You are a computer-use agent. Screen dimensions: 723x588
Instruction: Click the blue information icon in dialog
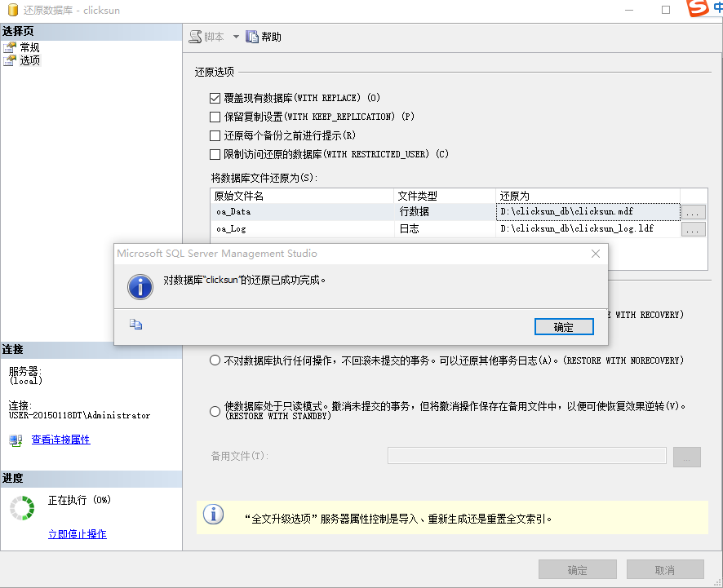point(140,287)
